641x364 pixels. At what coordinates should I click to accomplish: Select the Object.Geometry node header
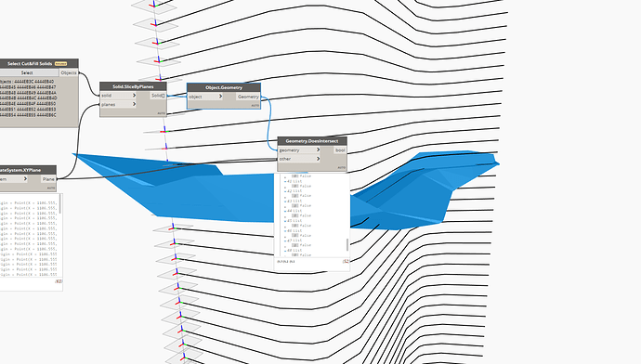point(224,87)
